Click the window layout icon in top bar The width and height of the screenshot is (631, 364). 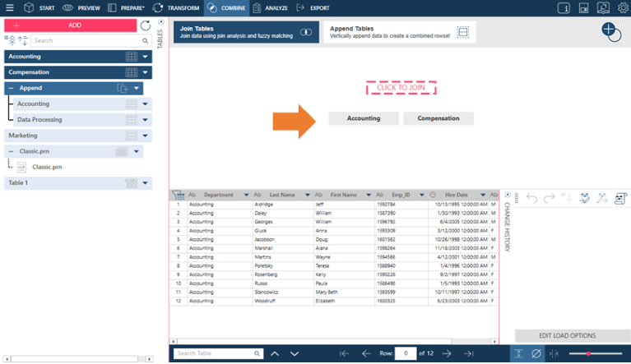click(583, 8)
